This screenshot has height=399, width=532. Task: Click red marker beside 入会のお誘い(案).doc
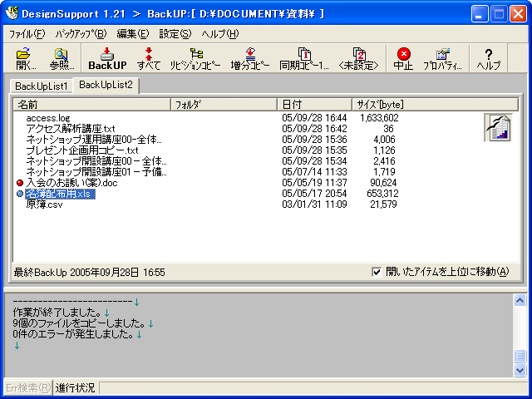point(20,183)
